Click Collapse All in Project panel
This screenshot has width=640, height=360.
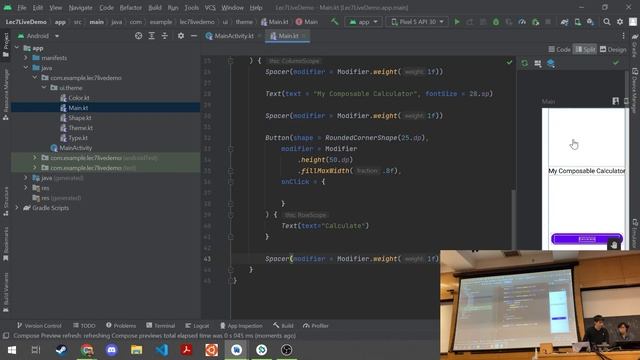pyautogui.click(x=164, y=36)
